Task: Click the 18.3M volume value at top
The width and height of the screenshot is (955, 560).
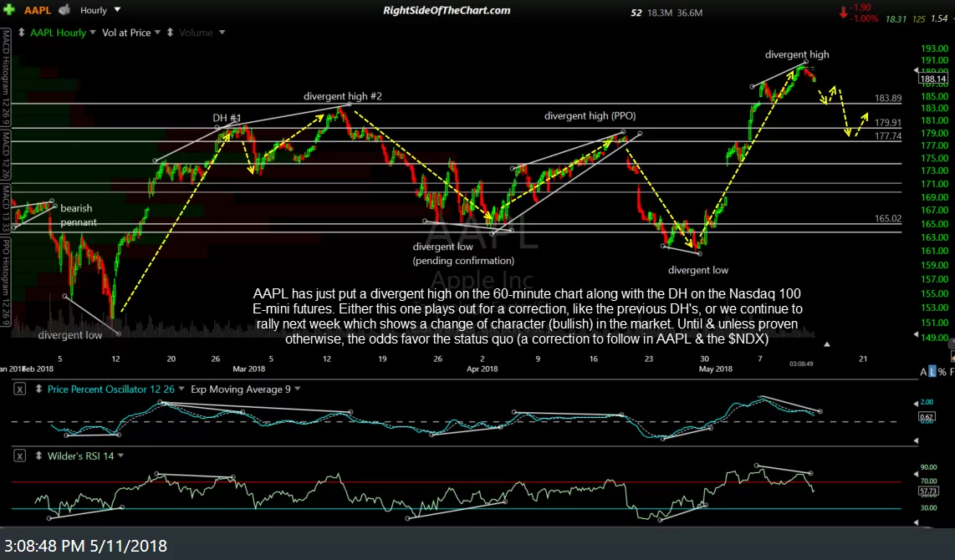Action: pyautogui.click(x=660, y=13)
